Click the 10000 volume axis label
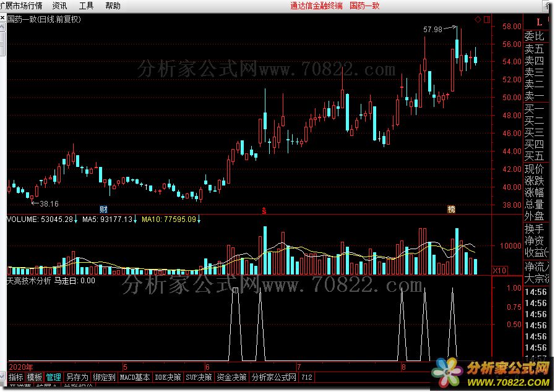 [510, 245]
